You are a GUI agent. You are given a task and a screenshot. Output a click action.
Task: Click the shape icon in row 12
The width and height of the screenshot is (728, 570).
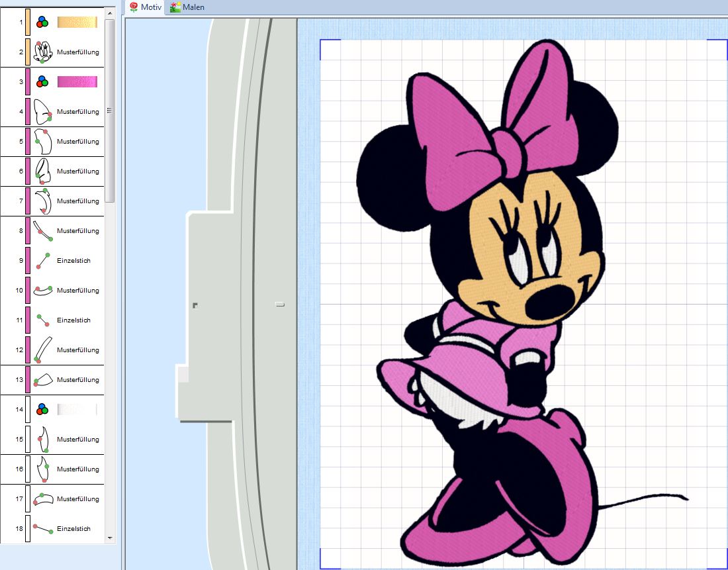[x=42, y=350]
